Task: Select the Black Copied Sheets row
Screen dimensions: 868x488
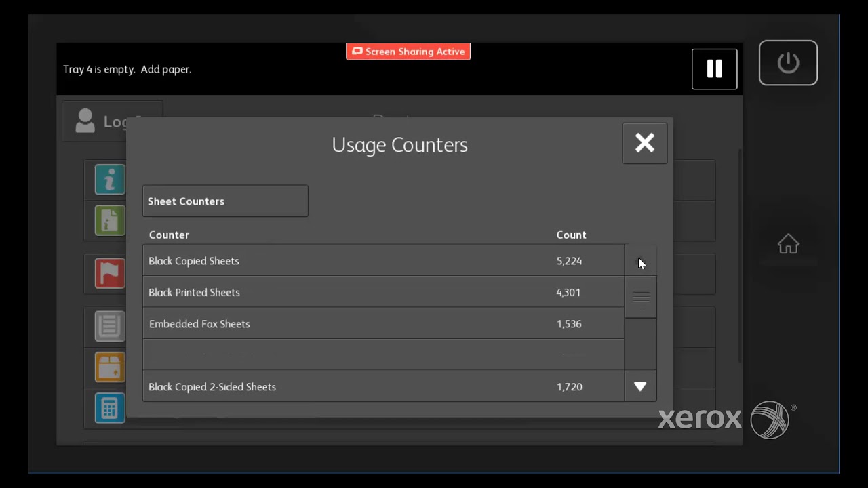Action: 383,261
